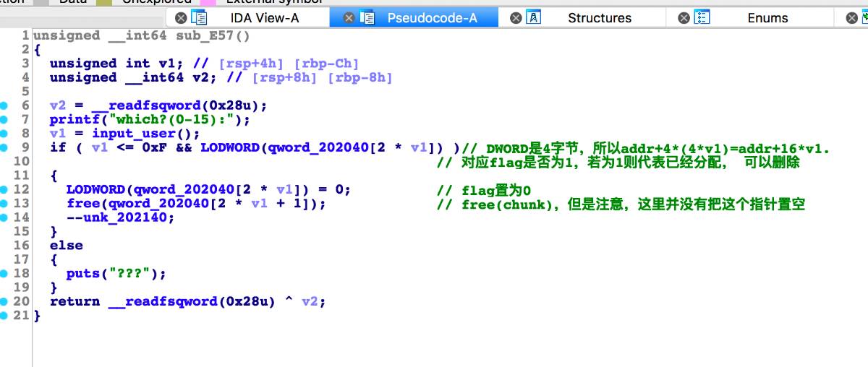Close the Enums tab
Image resolution: width=868 pixels, height=367 pixels.
click(684, 18)
